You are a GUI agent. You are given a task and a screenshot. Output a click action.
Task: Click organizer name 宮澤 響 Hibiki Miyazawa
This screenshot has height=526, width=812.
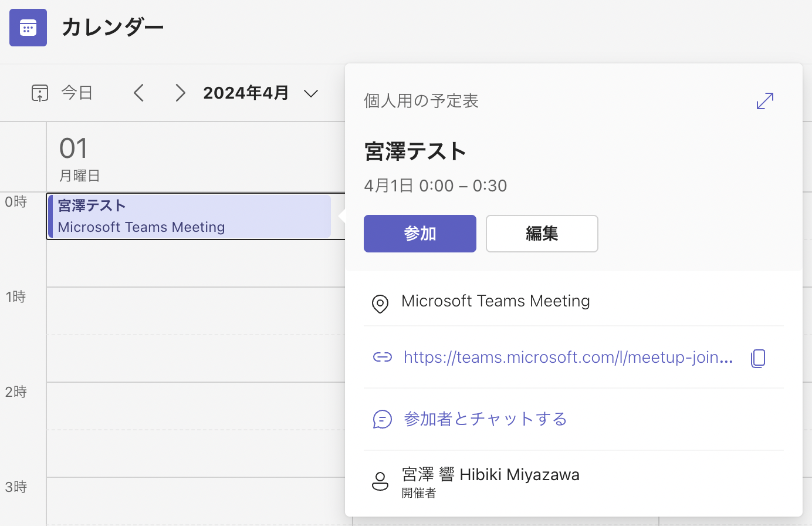(x=490, y=474)
